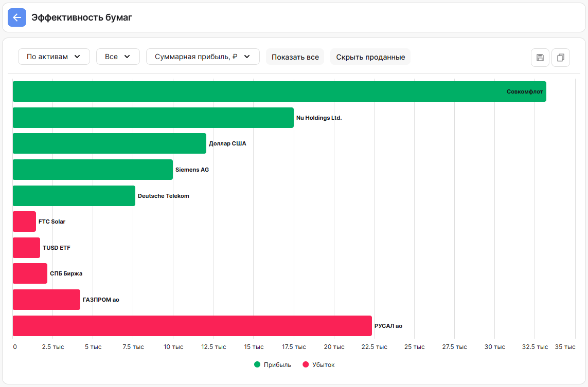The image size is (588, 387).
Task: Click the blue back arrow button
Action: (x=17, y=17)
